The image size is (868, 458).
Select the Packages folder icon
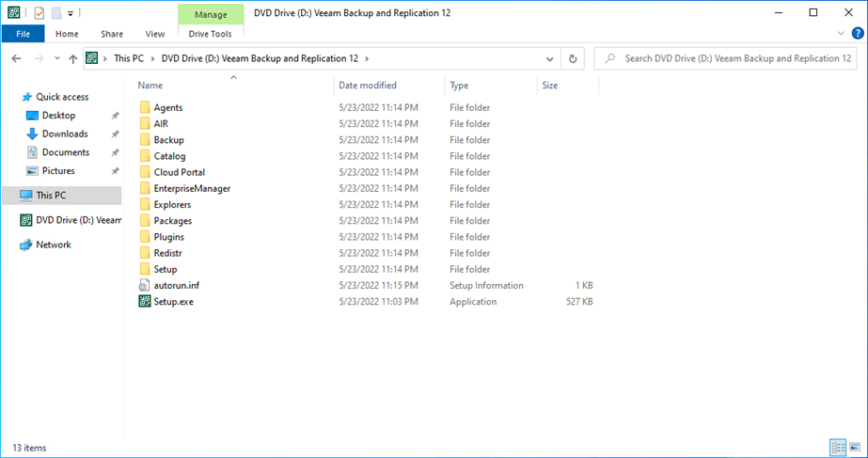point(145,220)
